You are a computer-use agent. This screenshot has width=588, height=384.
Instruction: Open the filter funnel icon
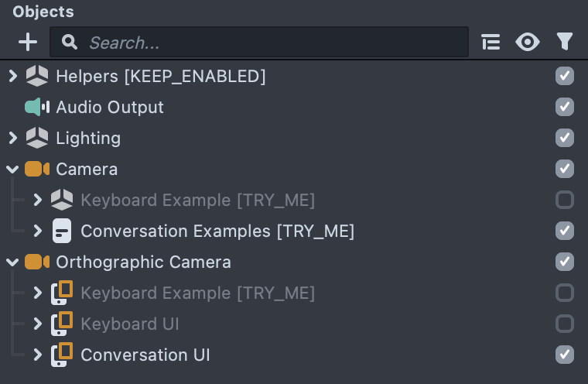point(565,42)
